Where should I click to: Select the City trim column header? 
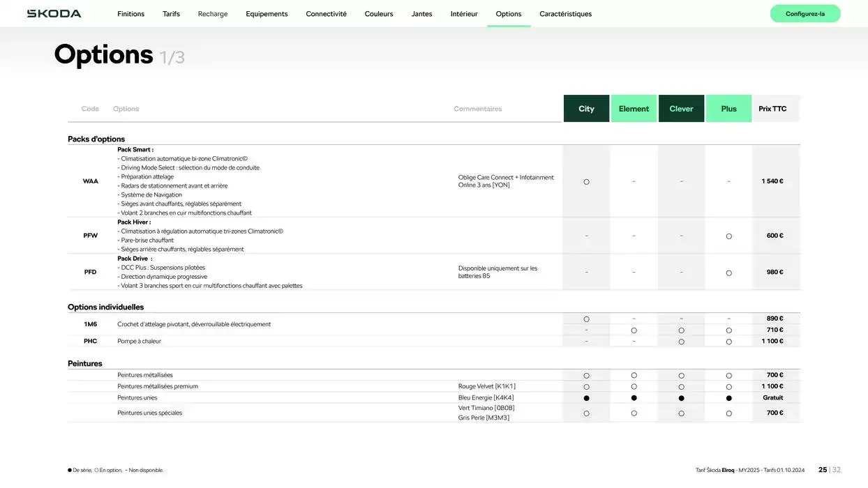point(586,109)
